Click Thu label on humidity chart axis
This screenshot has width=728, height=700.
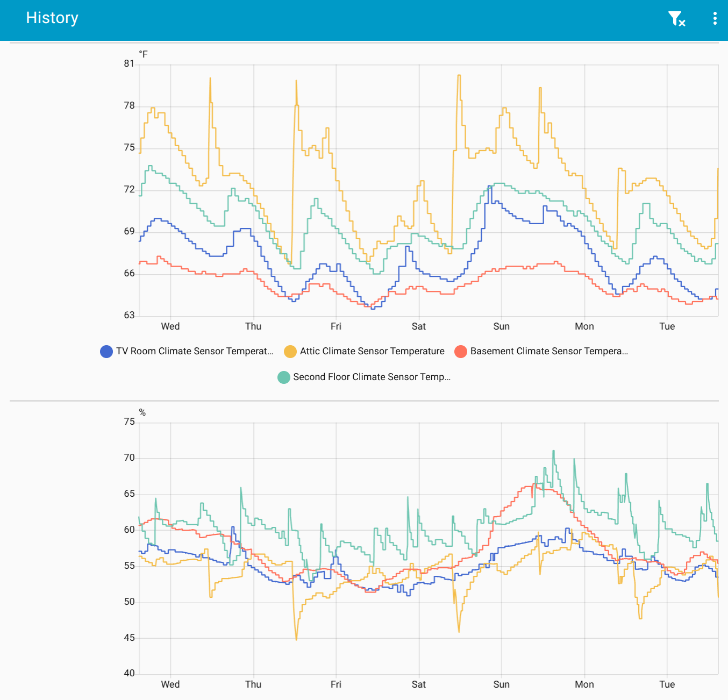click(253, 684)
